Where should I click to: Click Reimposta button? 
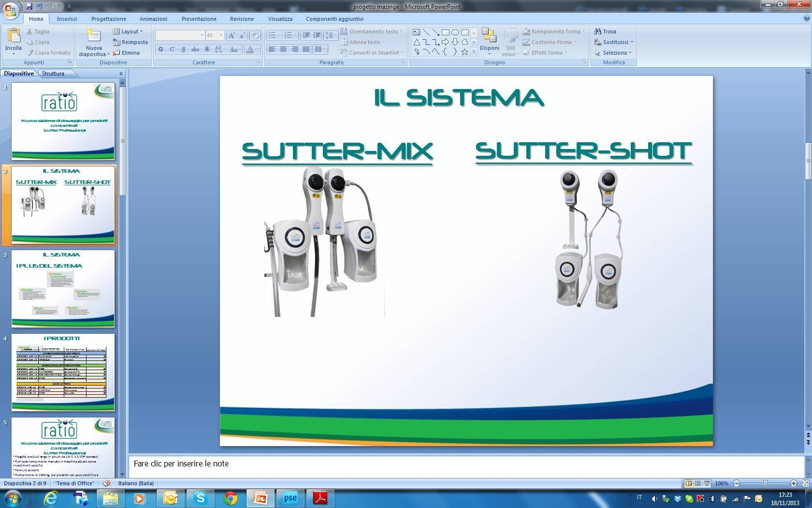coord(130,42)
